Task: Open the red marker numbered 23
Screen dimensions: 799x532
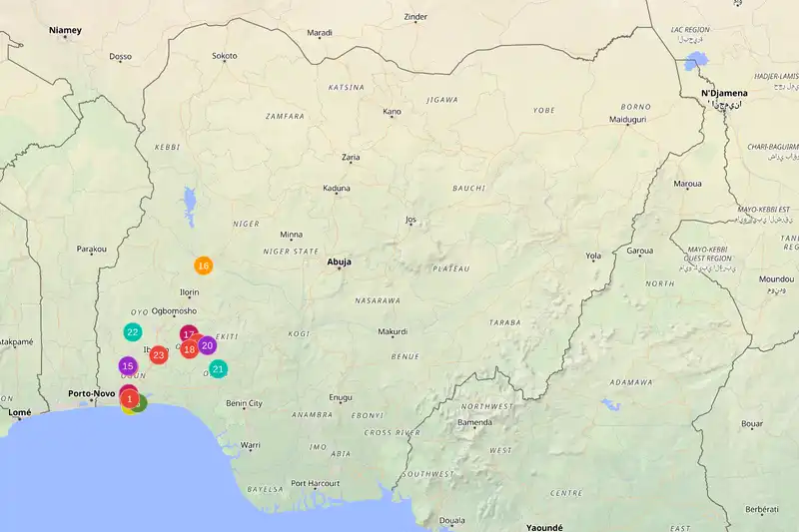Action: point(159,355)
